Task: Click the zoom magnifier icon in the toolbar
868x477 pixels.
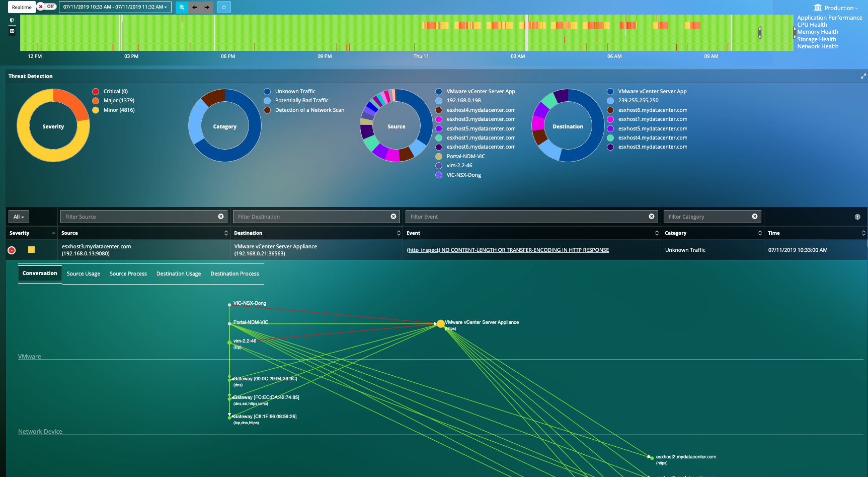Action: (x=182, y=7)
